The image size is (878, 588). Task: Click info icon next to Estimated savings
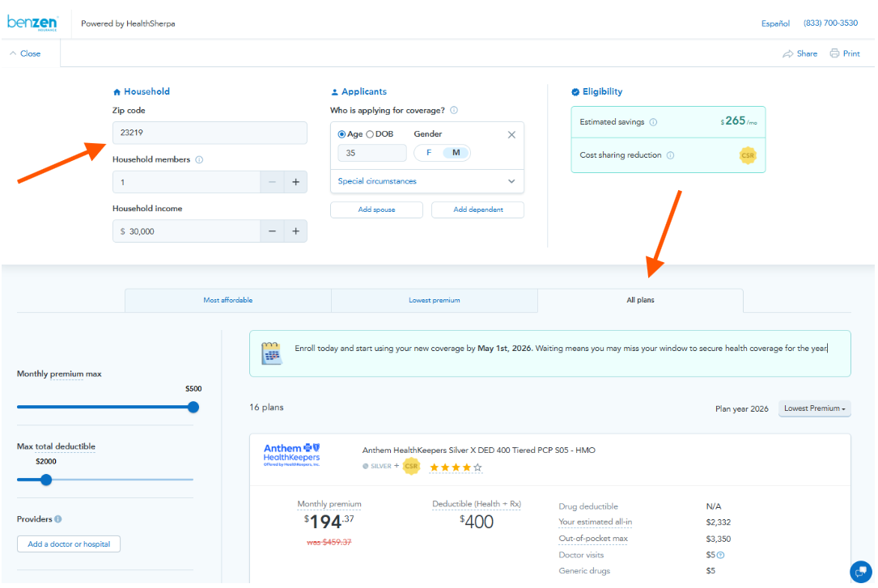point(653,122)
